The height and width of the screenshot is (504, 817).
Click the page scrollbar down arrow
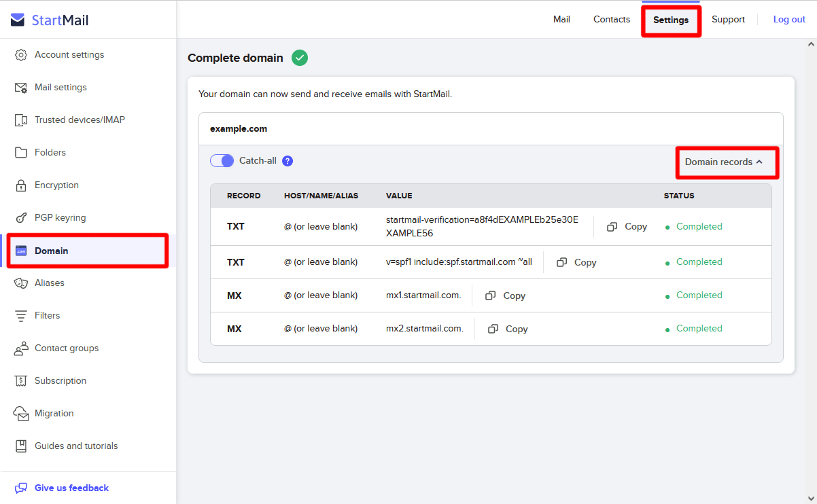click(x=811, y=498)
